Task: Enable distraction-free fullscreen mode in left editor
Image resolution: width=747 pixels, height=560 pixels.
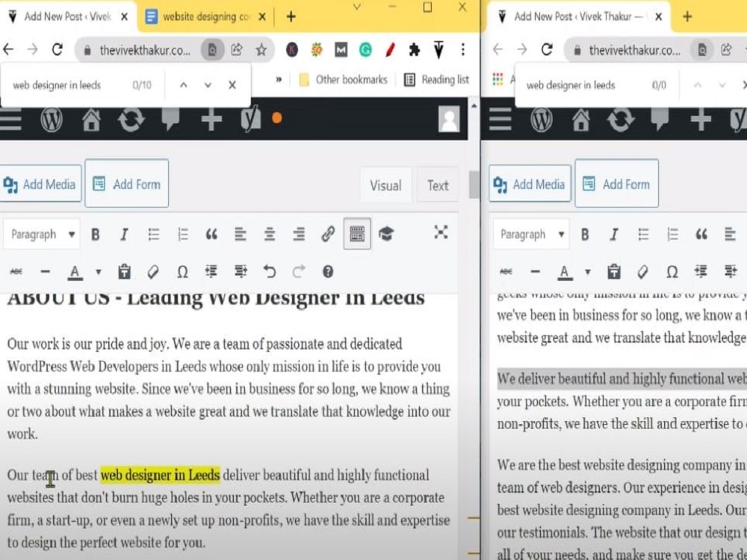Action: click(x=441, y=232)
